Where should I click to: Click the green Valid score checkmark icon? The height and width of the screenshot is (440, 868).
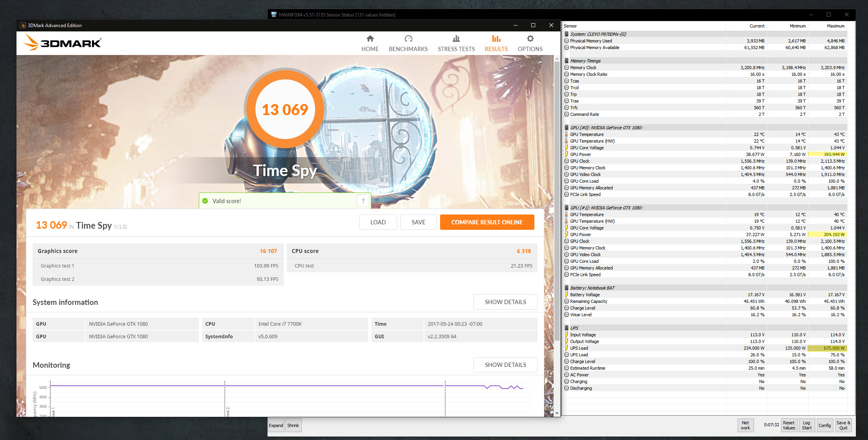[x=205, y=201]
